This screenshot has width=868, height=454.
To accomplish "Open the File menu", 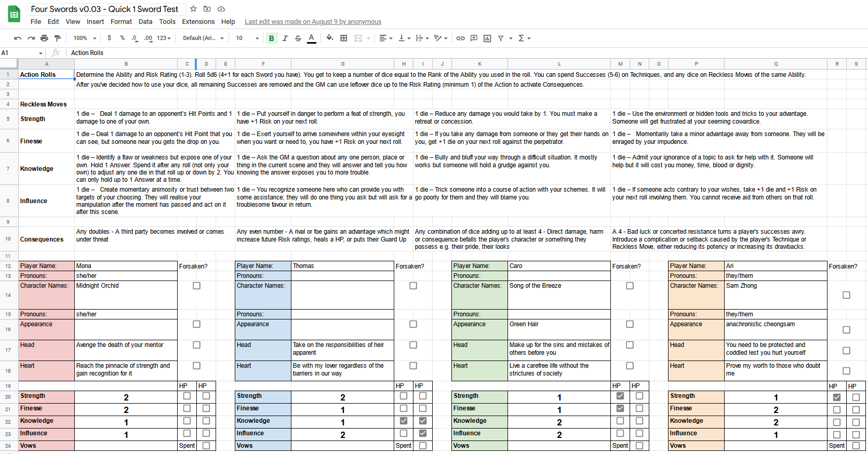I will pyautogui.click(x=36, y=22).
